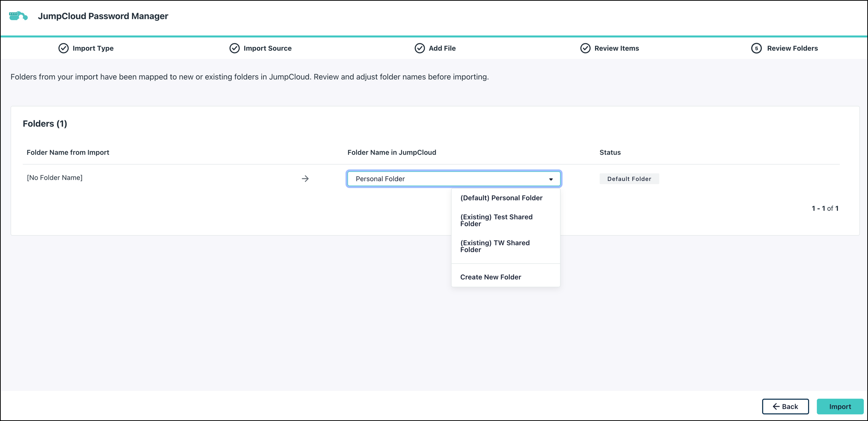The height and width of the screenshot is (421, 868).
Task: Select the Review Folders step
Action: [785, 48]
